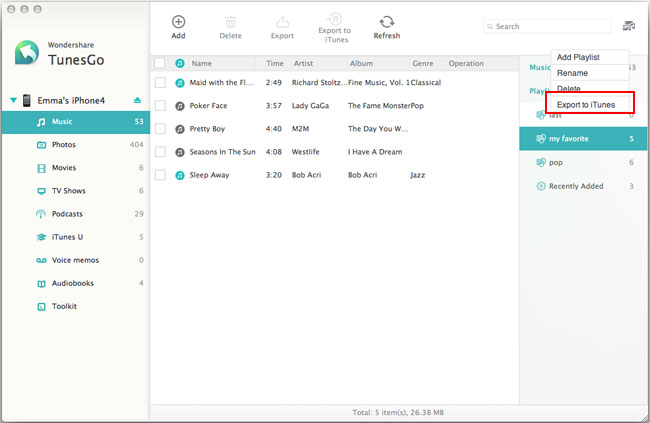Click the music note icon for Pretty Boy
The image size is (650, 423).
pyautogui.click(x=180, y=129)
